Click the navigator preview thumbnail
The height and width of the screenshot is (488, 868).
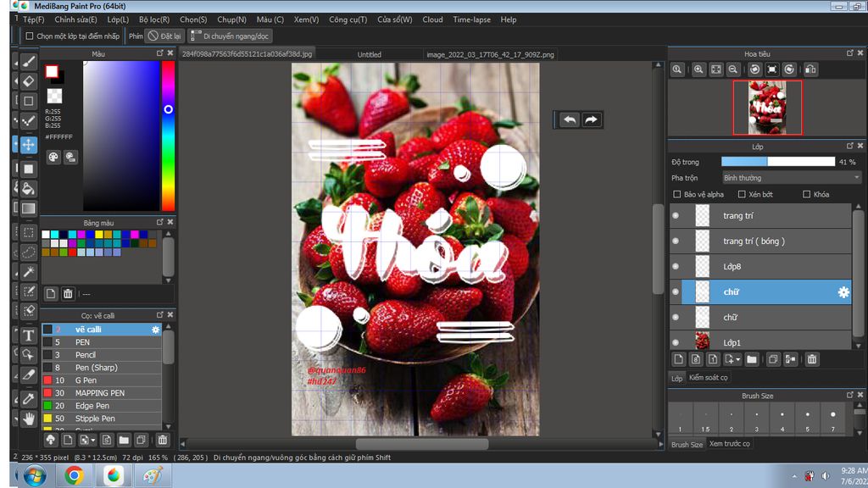767,108
